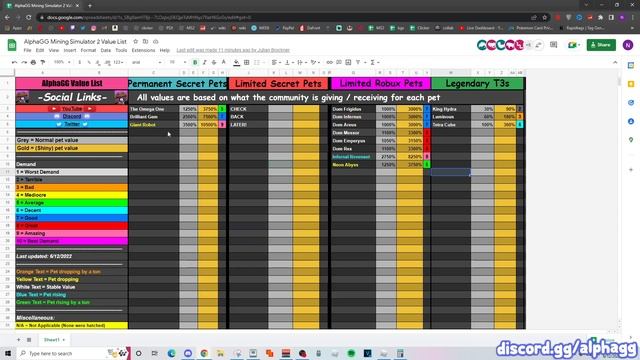Collapse toolbar with the up chevron
The image size is (640, 360).
coord(615,62)
